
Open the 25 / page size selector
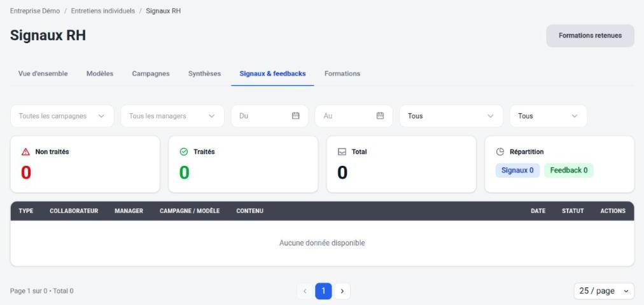(604, 291)
